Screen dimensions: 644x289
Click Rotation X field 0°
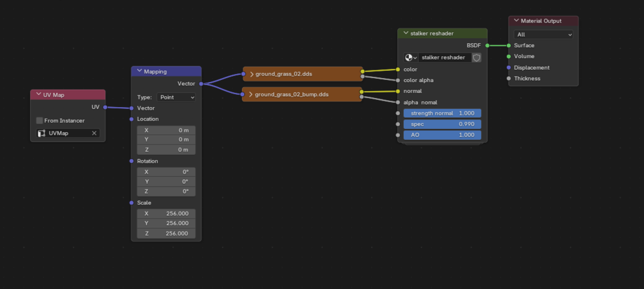(166, 172)
